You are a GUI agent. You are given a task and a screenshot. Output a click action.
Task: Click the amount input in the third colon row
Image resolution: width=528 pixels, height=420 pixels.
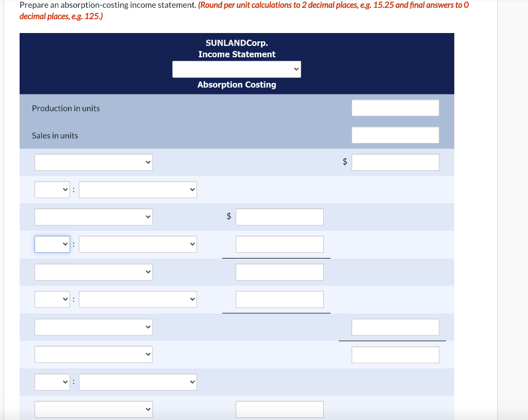click(x=279, y=272)
